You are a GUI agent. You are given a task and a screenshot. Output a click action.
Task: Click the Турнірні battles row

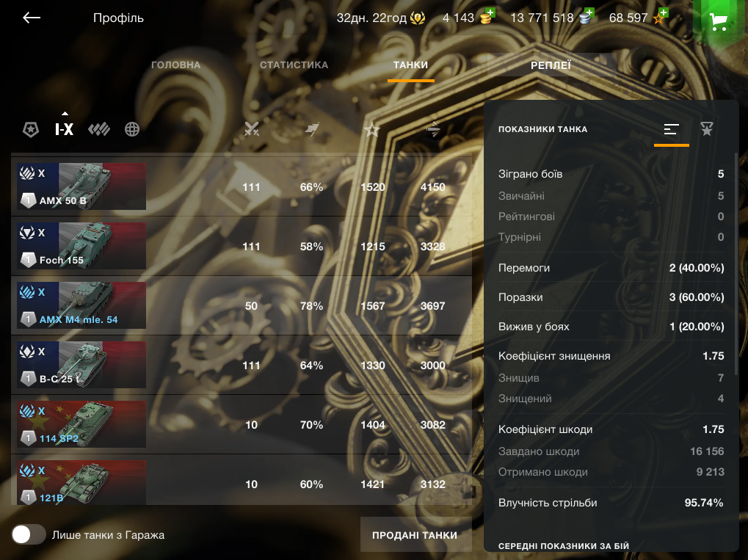coord(611,237)
